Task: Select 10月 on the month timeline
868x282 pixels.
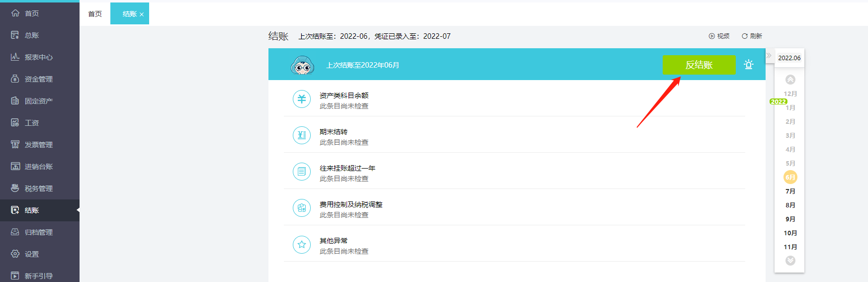Action: coord(790,233)
